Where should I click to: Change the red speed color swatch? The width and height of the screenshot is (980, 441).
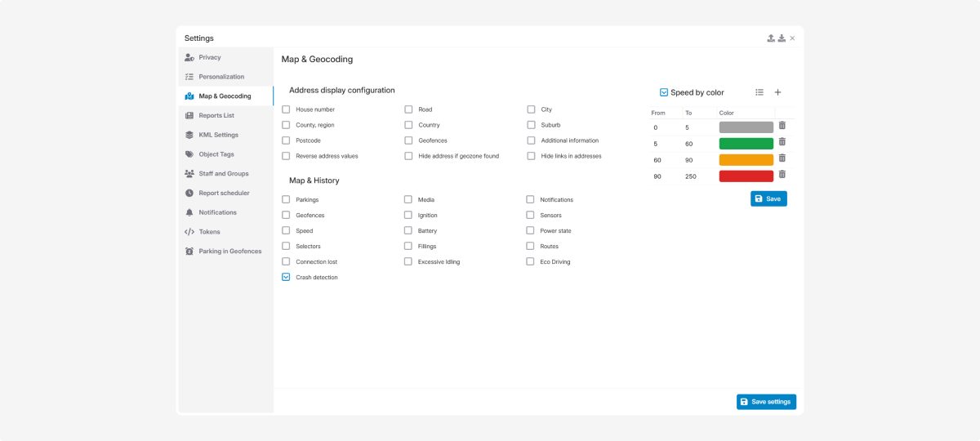click(x=746, y=176)
